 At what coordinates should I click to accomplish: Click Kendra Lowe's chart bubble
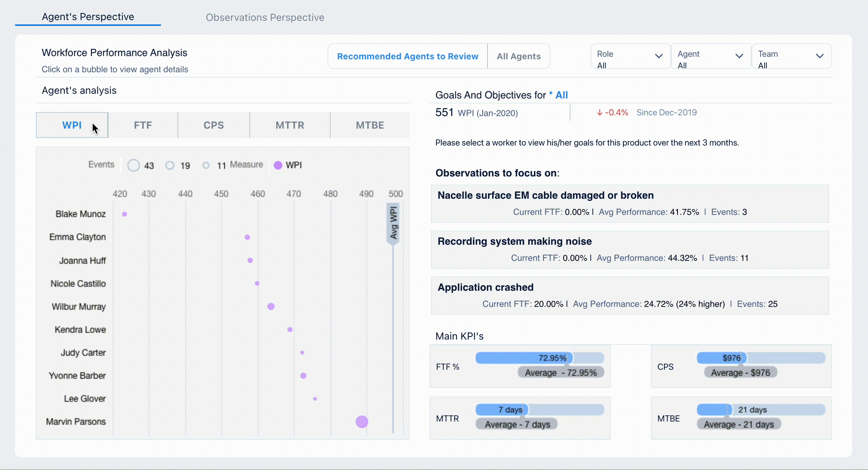(290, 330)
